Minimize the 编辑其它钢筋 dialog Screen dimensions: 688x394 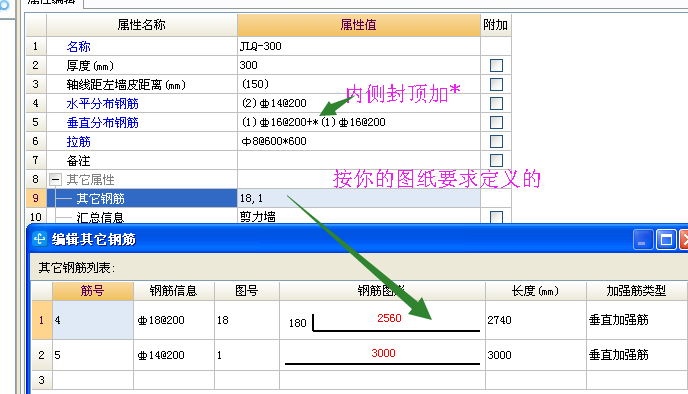(643, 240)
